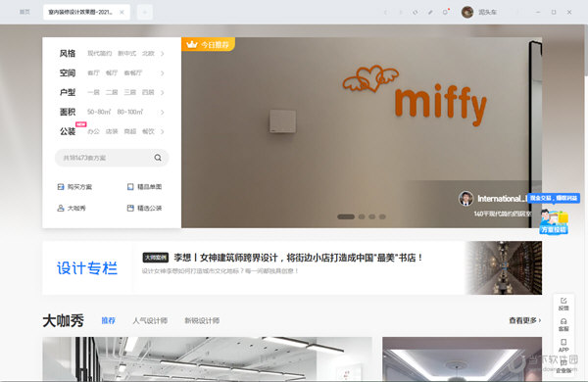Click the APP phone icon in right sidebar

tap(563, 342)
